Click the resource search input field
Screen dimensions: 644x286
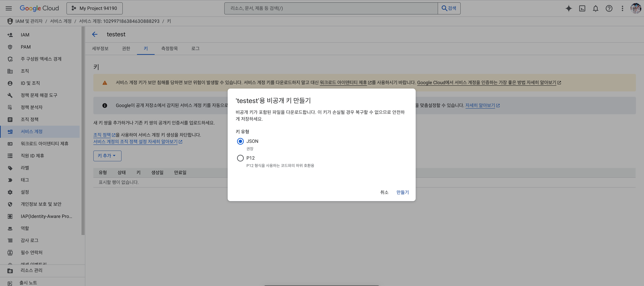pyautogui.click(x=331, y=8)
